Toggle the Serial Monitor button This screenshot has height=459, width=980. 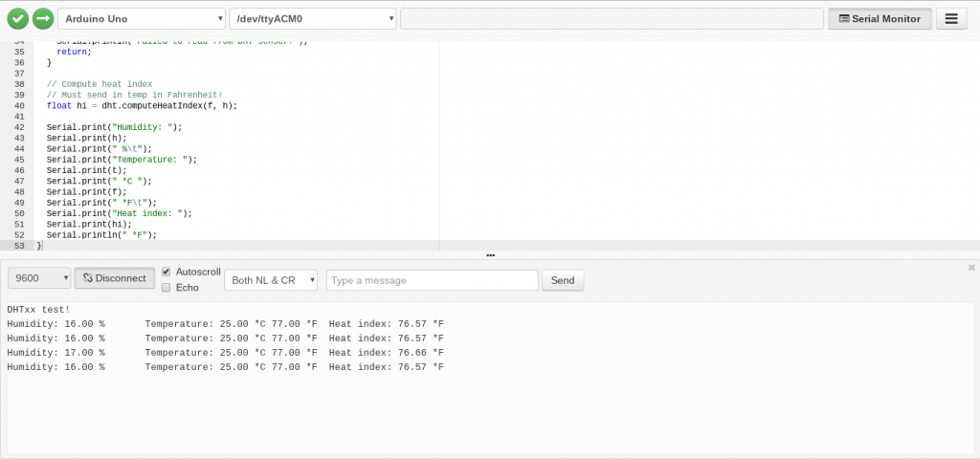(879, 18)
